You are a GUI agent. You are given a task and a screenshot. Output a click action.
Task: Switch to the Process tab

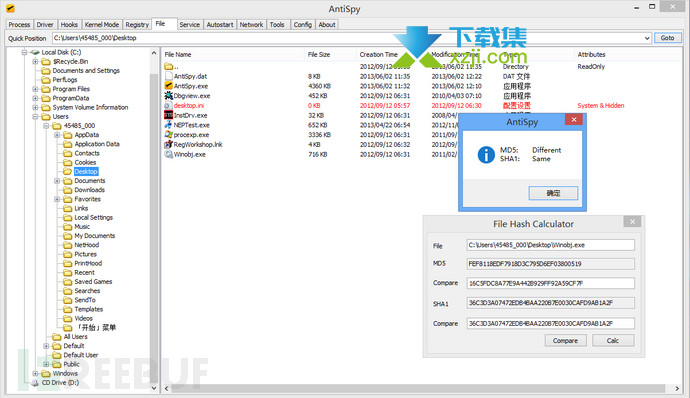[x=19, y=25]
